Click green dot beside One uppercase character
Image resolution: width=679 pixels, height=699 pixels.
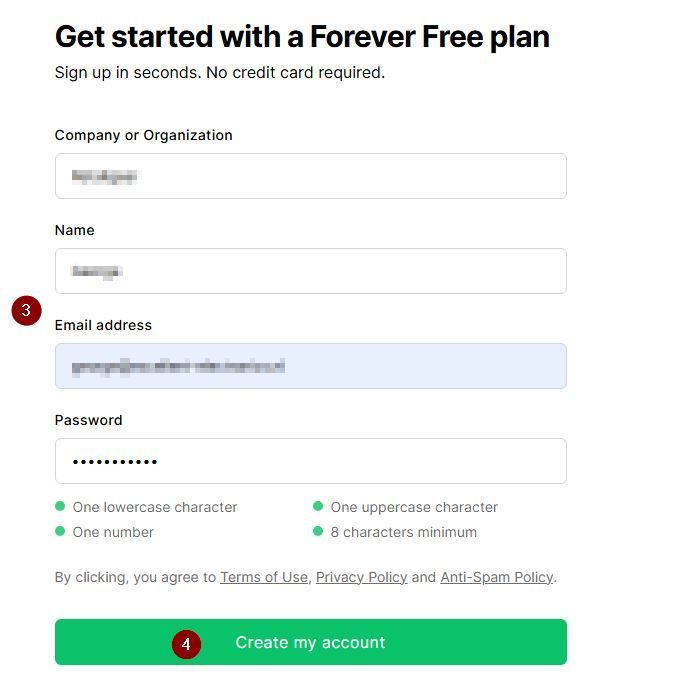(318, 507)
